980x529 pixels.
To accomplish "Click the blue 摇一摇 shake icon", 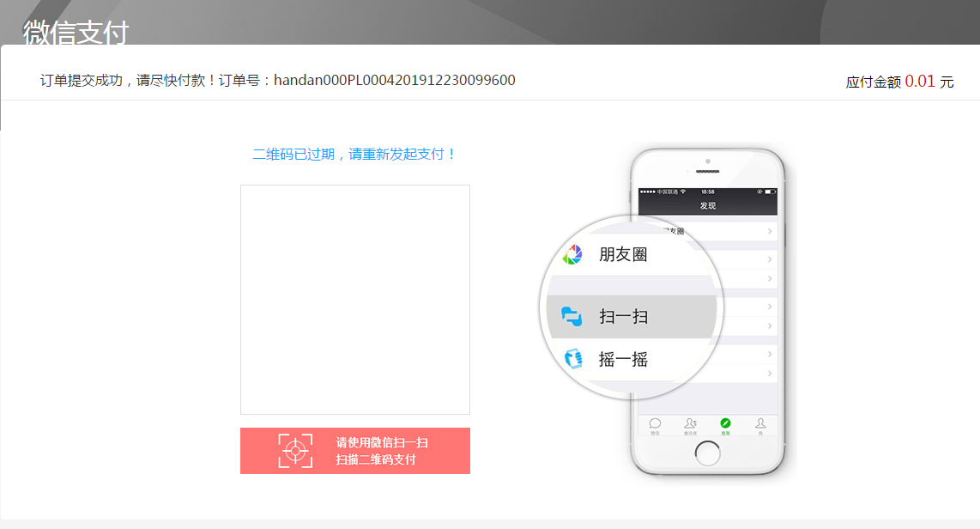I will coord(573,359).
